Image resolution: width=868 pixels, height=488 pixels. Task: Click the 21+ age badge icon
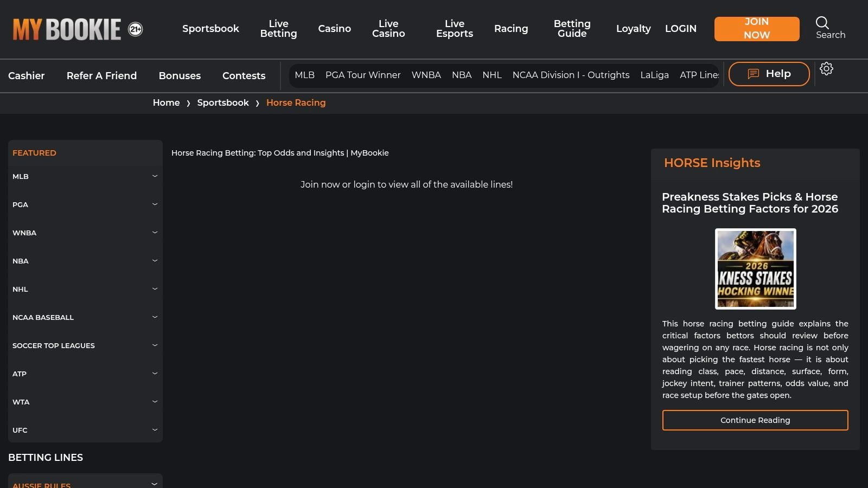[x=135, y=29]
